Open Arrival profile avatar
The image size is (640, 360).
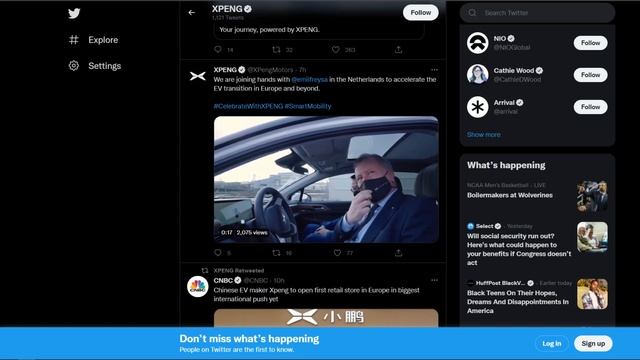tap(478, 107)
